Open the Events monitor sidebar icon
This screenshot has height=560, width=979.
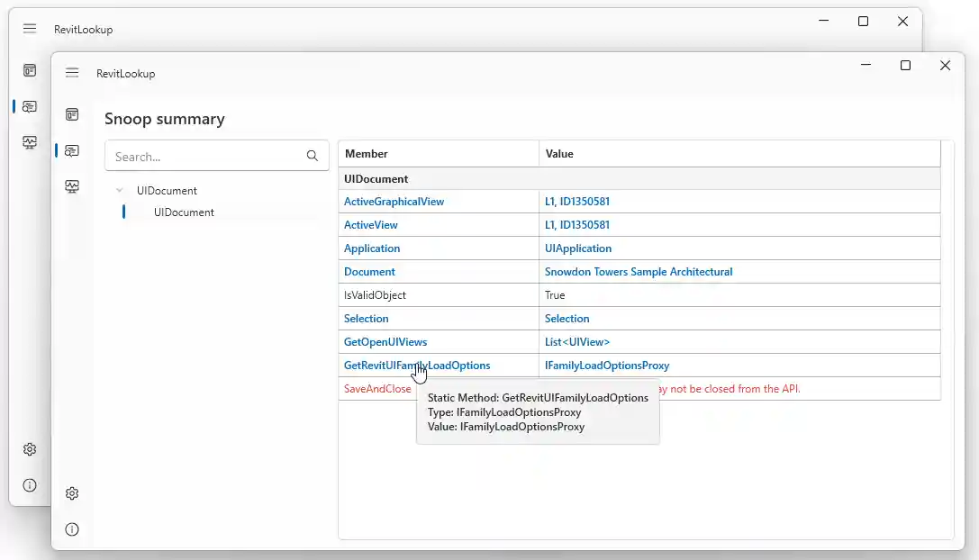[72, 186]
